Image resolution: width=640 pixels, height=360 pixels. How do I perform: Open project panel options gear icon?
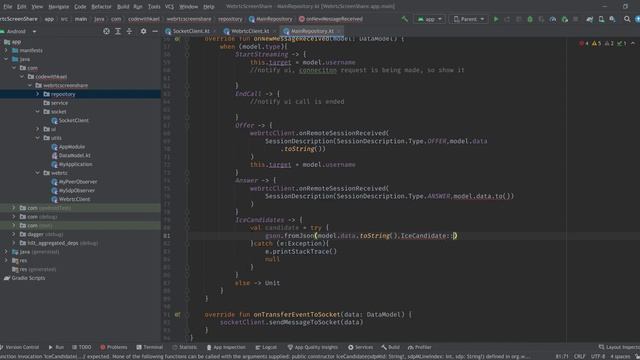pyautogui.click(x=143, y=31)
